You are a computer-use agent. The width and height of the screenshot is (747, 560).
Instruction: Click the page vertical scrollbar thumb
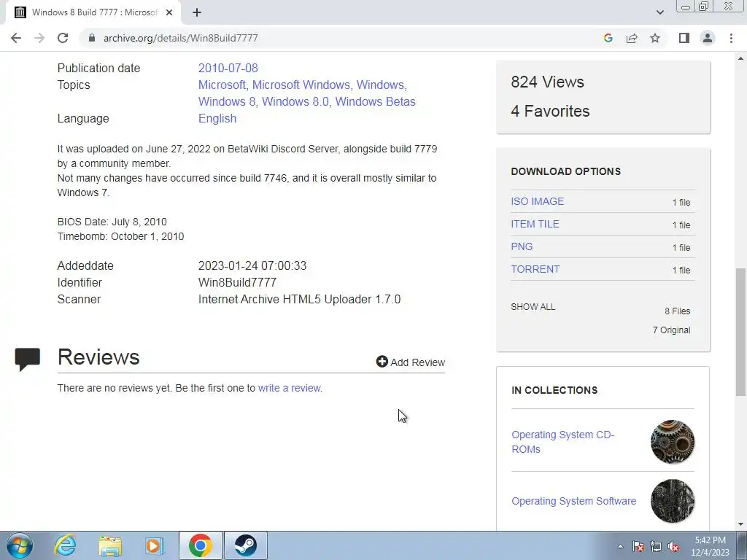[x=741, y=332]
